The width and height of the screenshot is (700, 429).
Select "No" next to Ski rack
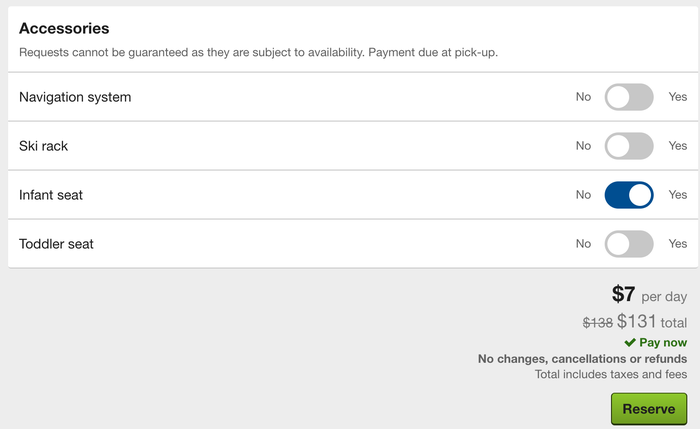pos(583,146)
